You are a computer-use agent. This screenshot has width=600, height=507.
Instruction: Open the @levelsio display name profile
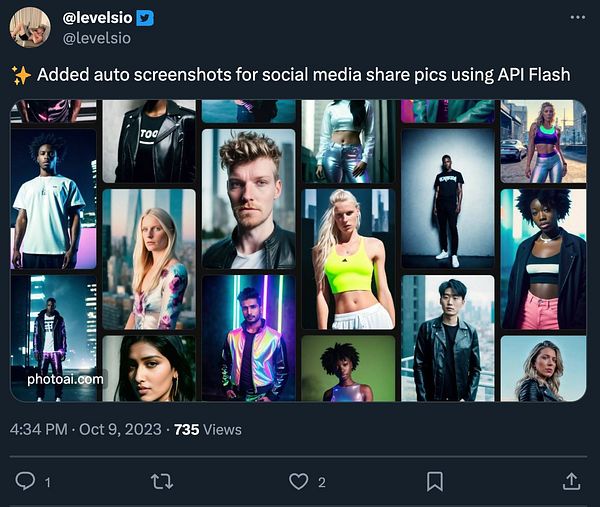pos(98,18)
